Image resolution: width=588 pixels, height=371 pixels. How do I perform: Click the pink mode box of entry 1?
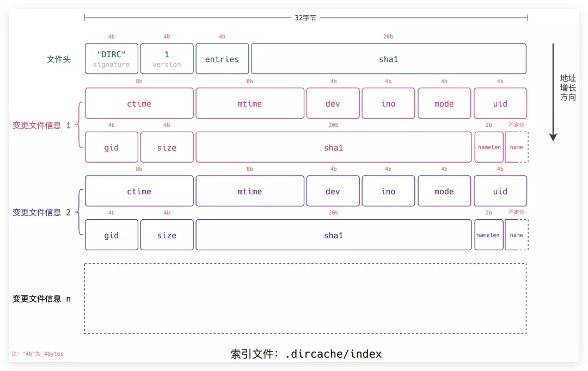(x=444, y=103)
